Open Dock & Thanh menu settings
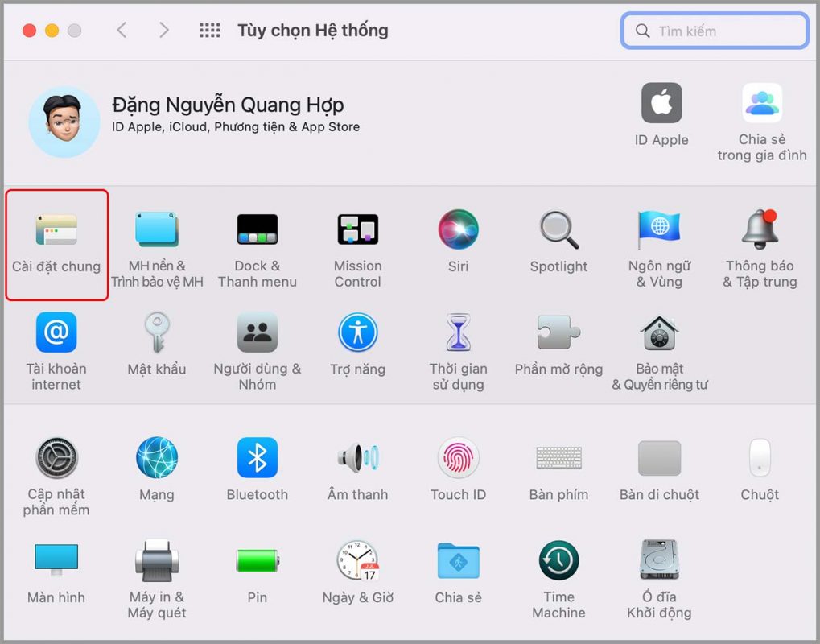The height and width of the screenshot is (644, 820). point(257,230)
